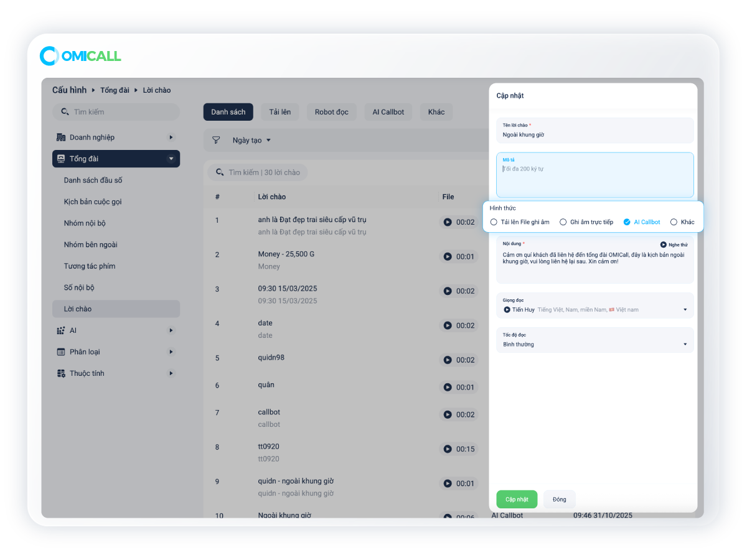Click the Doanh nghiệp building icon
The width and height of the screenshot is (747, 560).
click(61, 137)
